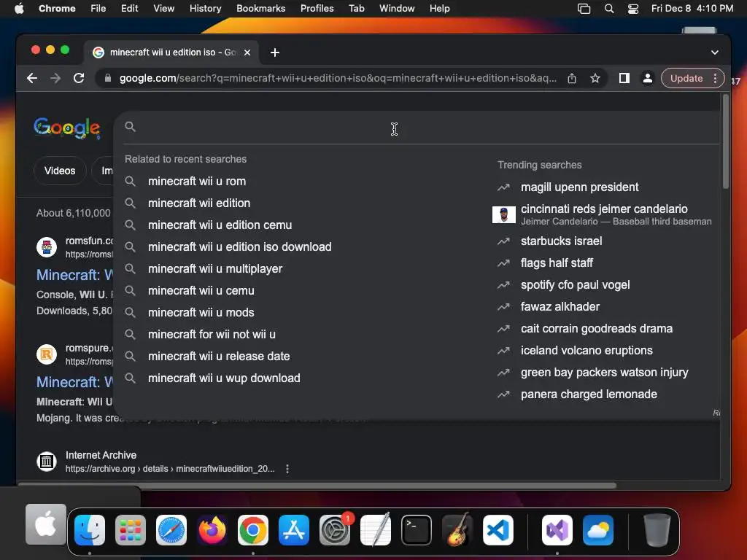747x560 pixels.
Task: Open Chrome three-dot menu beside Update
Action: [715, 78]
